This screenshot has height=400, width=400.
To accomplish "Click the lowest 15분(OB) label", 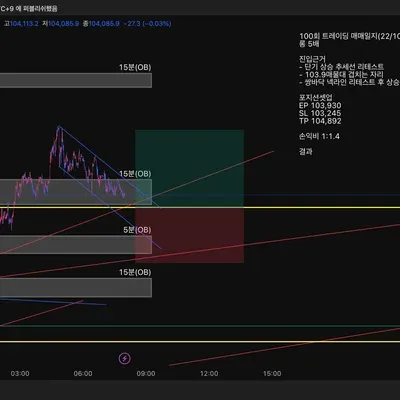I will (135, 272).
